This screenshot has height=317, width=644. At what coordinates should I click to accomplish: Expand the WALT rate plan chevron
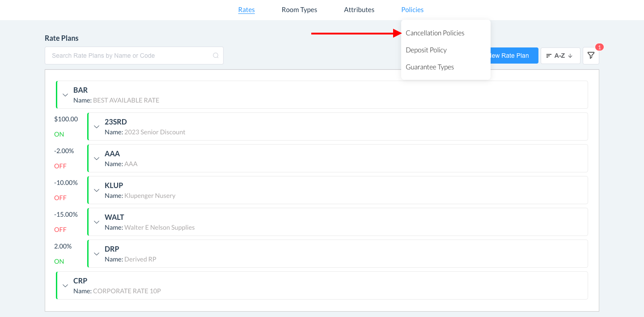point(97,222)
